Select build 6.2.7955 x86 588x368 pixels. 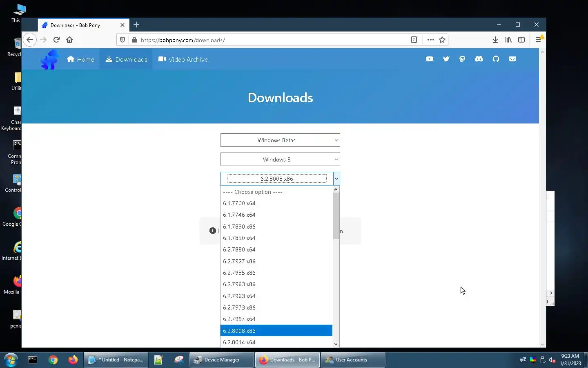tap(276, 273)
